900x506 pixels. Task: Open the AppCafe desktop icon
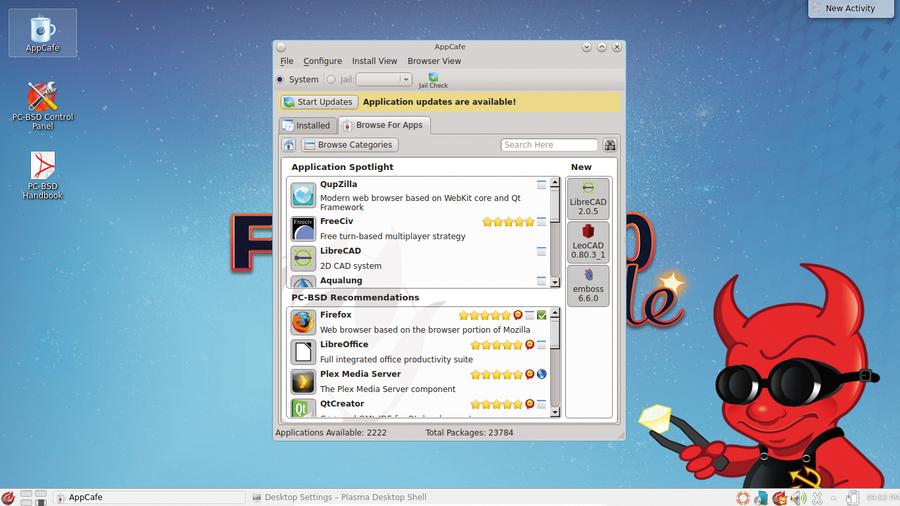(42, 33)
